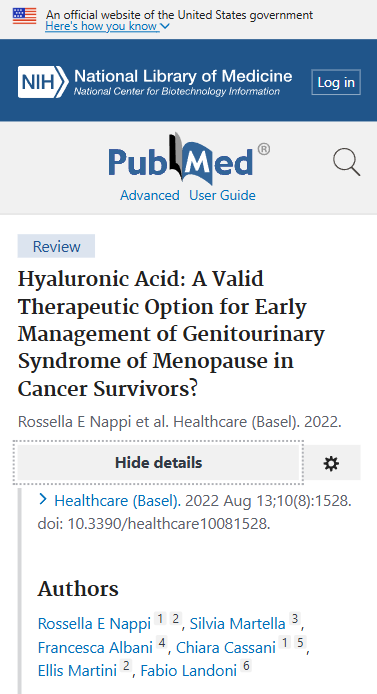Viewport: 377px width, 694px height.
Task: Click the PubMed logo
Action: click(188, 159)
